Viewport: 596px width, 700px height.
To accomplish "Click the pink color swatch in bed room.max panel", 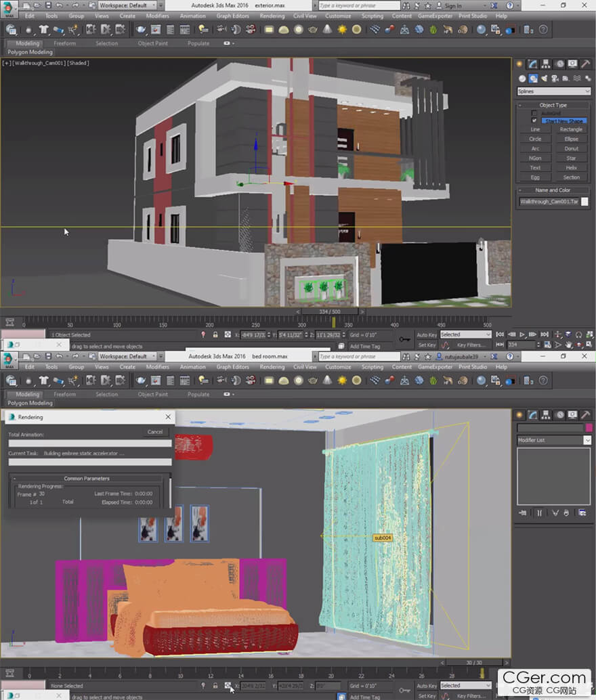I will [589, 428].
